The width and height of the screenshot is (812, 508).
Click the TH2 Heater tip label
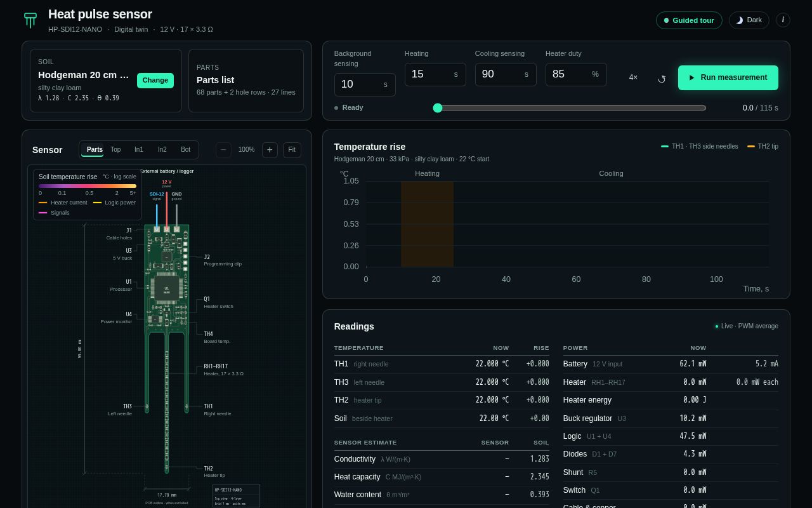[x=214, y=471]
